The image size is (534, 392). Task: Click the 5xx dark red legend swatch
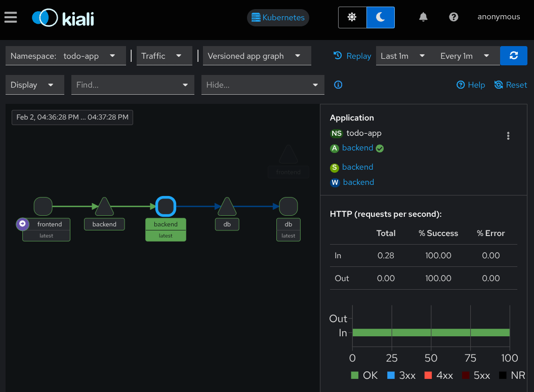click(x=466, y=375)
